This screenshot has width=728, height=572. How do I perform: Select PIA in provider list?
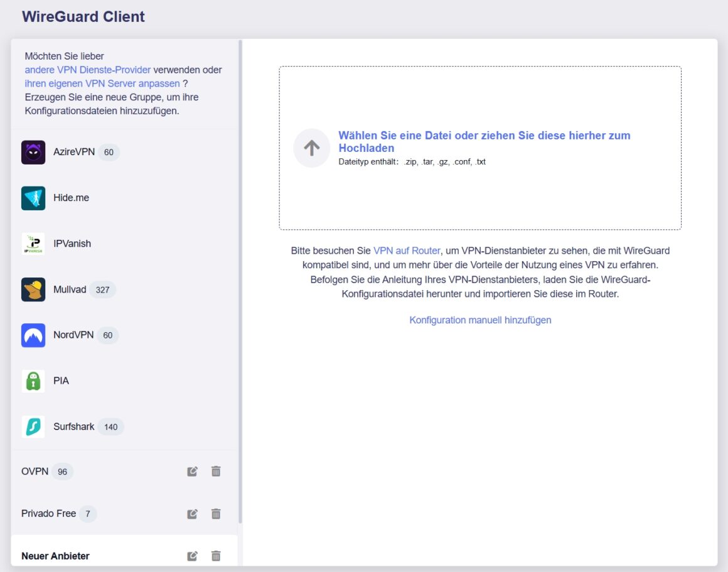pos(124,381)
